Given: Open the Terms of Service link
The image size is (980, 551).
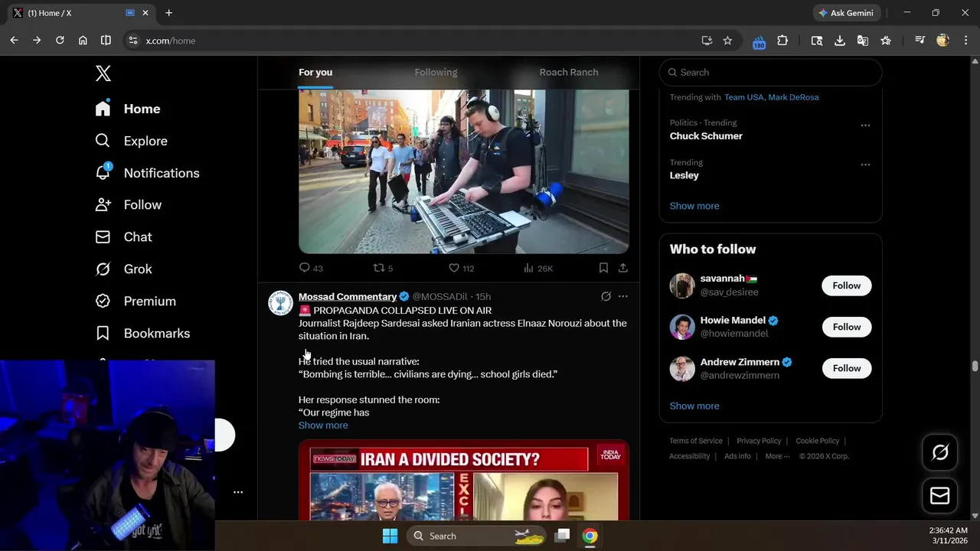Looking at the screenshot, I should coord(696,441).
